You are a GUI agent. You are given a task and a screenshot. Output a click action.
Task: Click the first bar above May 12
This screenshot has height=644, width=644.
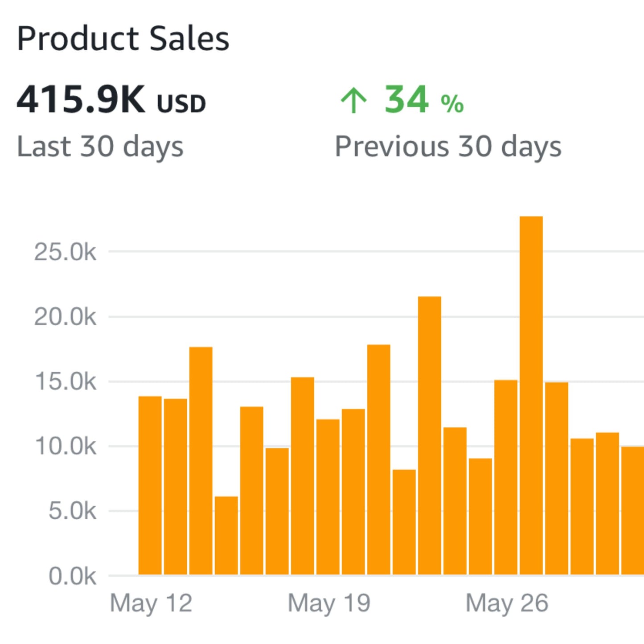coord(150,485)
